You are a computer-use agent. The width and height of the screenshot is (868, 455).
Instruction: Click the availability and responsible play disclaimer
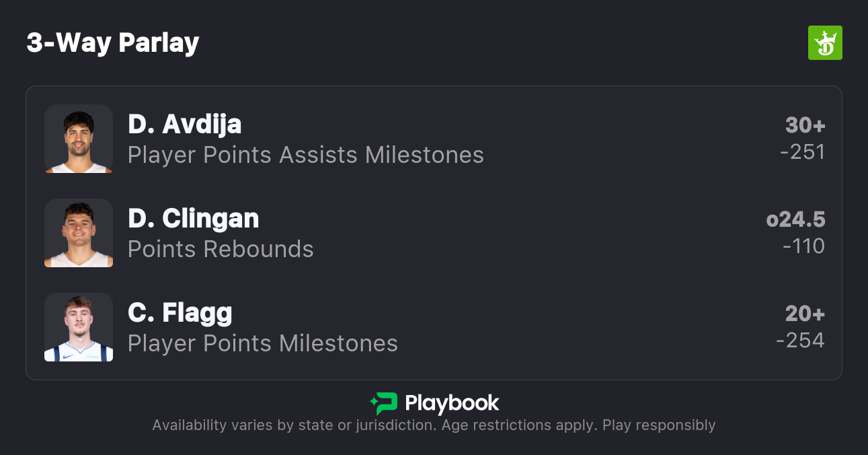[434, 425]
